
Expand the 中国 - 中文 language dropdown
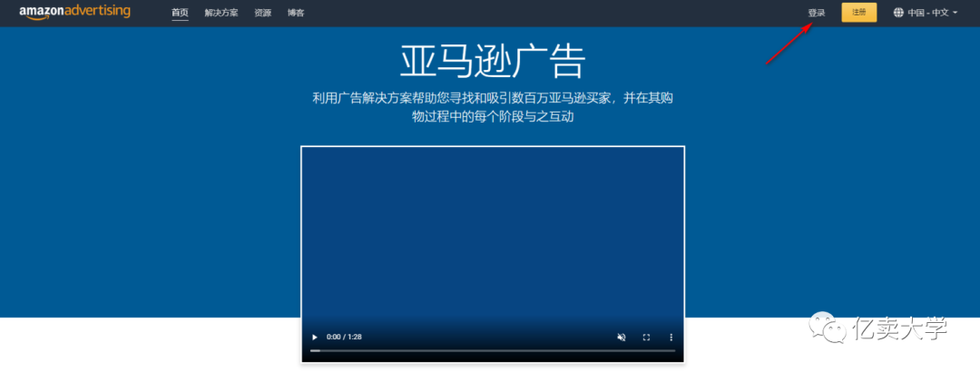pyautogui.click(x=933, y=13)
